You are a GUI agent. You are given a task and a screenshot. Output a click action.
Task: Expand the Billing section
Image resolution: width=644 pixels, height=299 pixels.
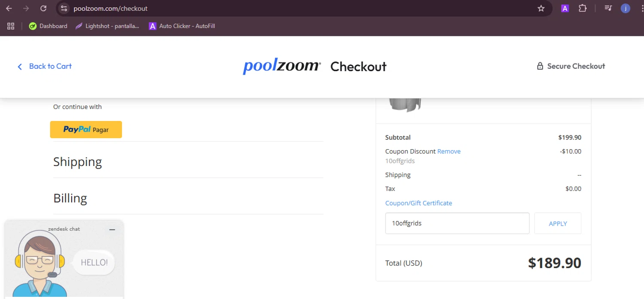[x=70, y=198]
